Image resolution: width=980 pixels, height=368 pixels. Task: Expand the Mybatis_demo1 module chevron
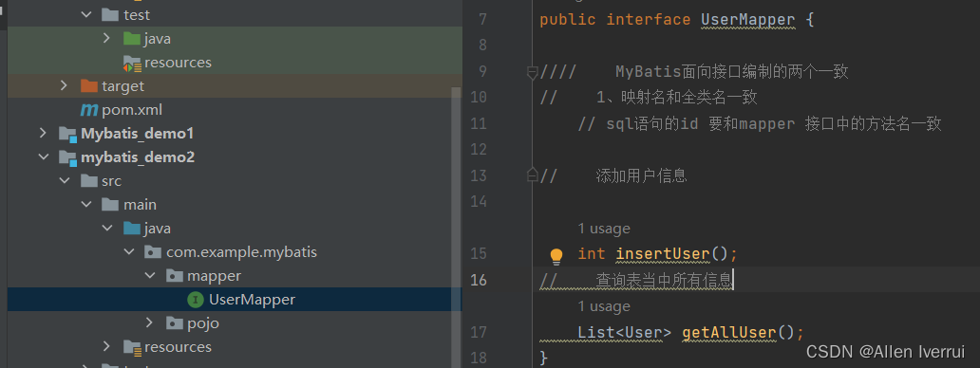43,133
